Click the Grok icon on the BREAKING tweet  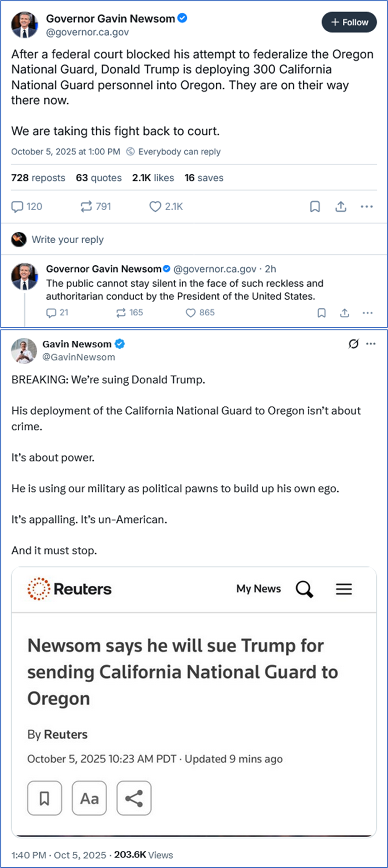(x=353, y=344)
